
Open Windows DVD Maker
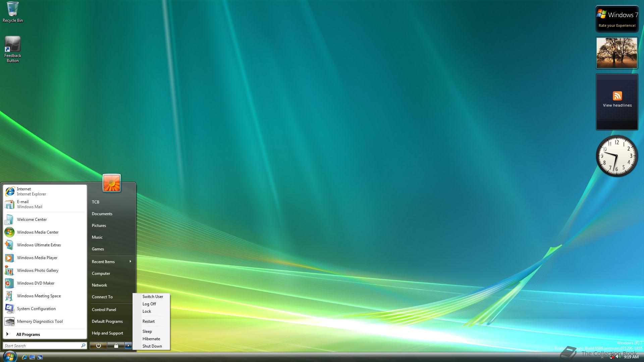tap(36, 283)
